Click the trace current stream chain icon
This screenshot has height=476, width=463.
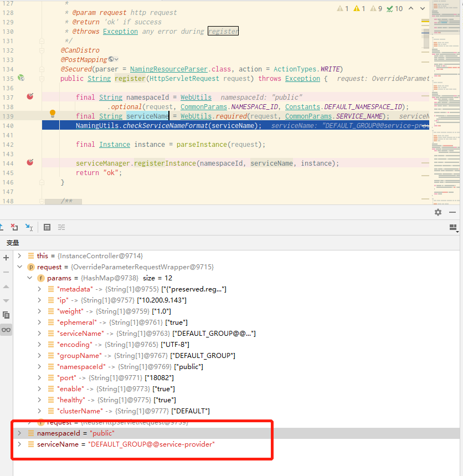pyautogui.click(x=61, y=227)
